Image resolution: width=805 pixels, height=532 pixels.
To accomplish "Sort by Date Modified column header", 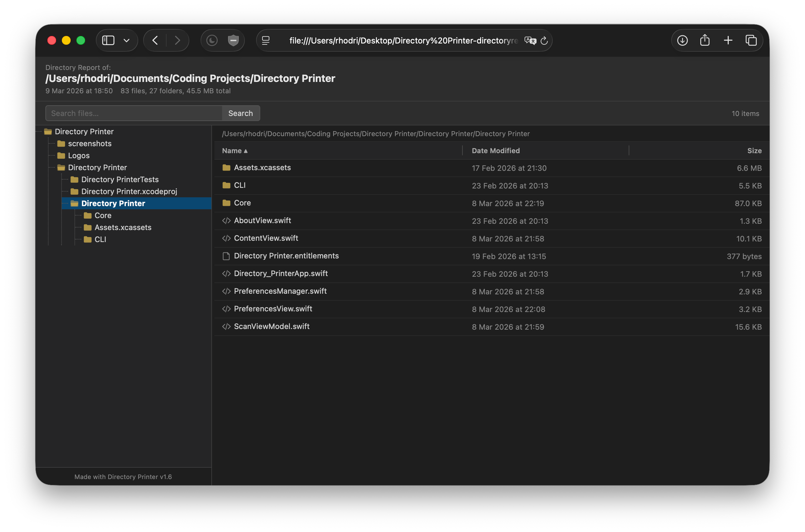I will (495, 151).
